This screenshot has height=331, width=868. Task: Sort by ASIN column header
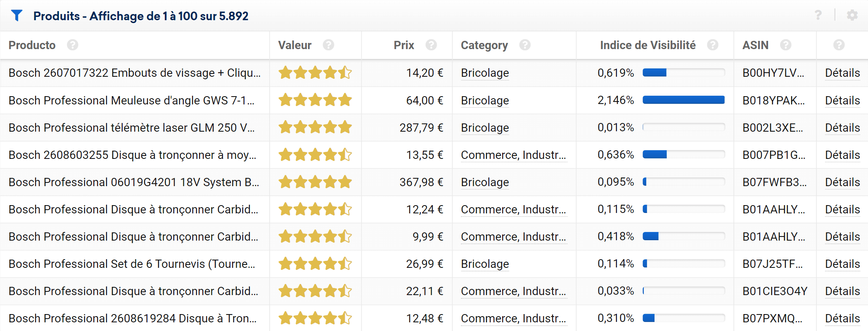point(756,45)
